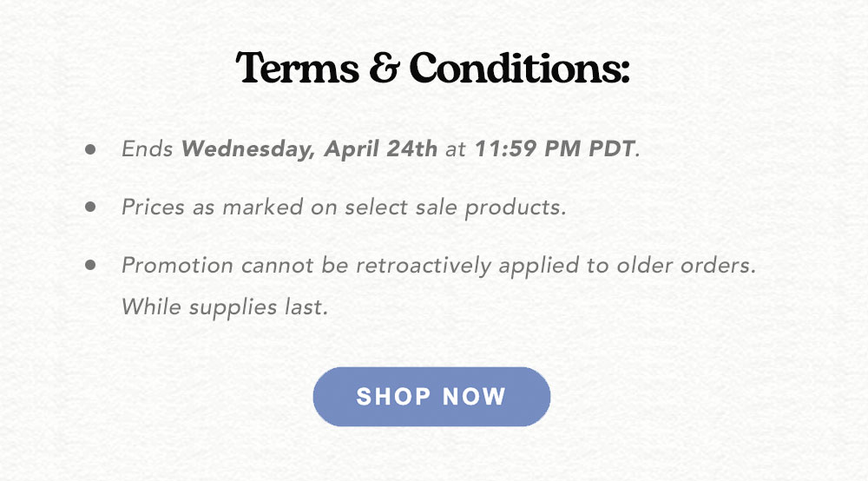Viewport: 868px width, 481px height.
Task: Click the "Promotion cannot be retroactively applied" line
Action: [x=438, y=266]
